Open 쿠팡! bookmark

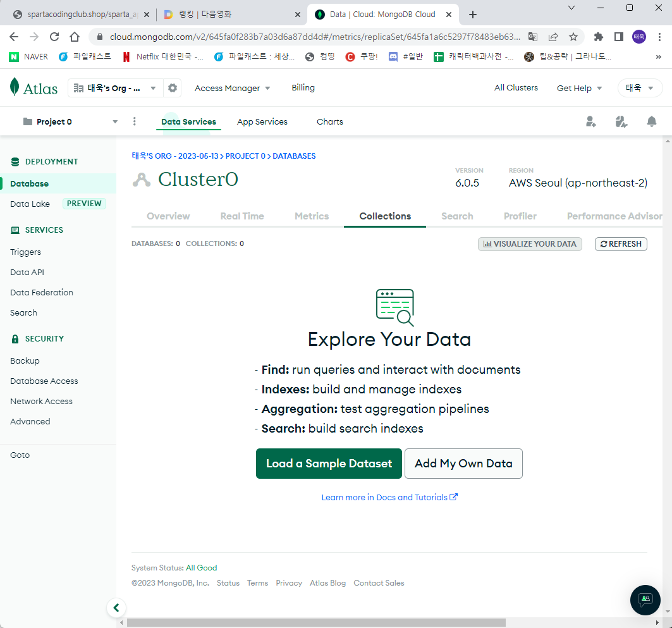[x=362, y=56]
